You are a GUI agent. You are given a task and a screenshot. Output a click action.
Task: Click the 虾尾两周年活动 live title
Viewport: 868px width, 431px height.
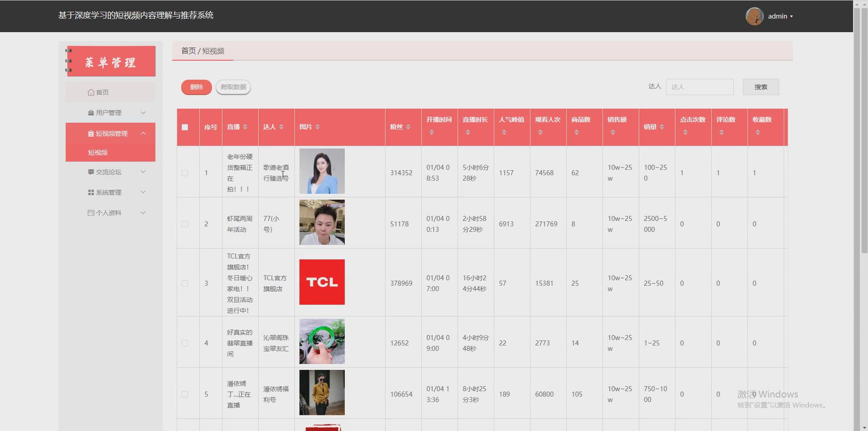point(240,224)
